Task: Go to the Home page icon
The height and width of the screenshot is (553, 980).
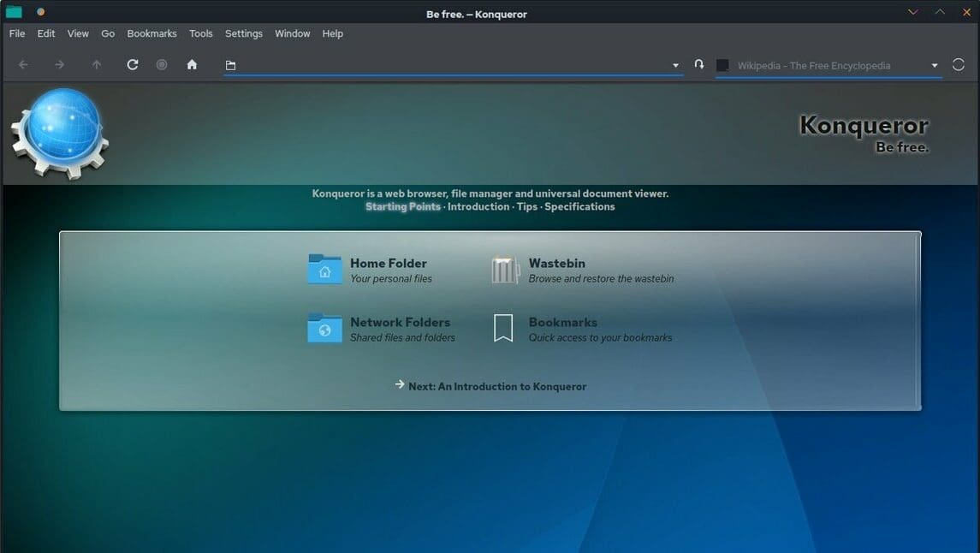Action: (192, 64)
